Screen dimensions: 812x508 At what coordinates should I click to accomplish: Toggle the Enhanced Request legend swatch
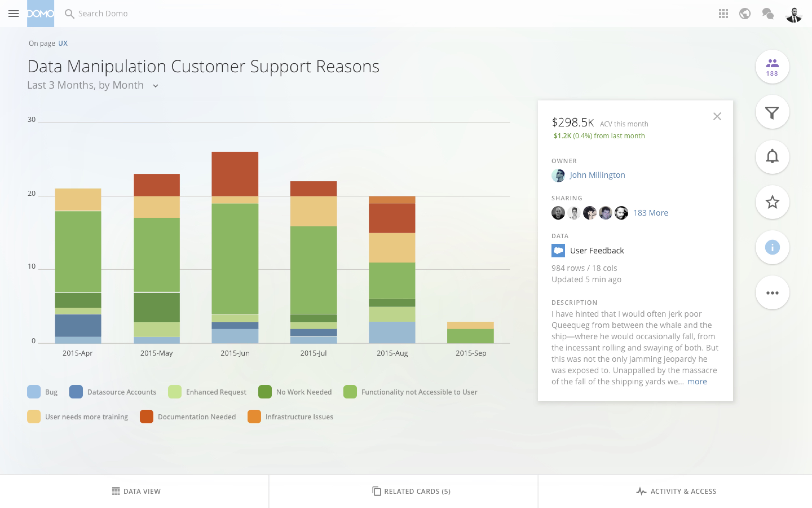(x=175, y=392)
